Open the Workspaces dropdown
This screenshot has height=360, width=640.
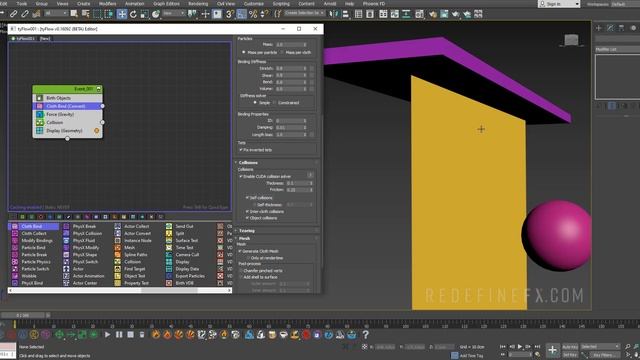pyautogui.click(x=624, y=4)
